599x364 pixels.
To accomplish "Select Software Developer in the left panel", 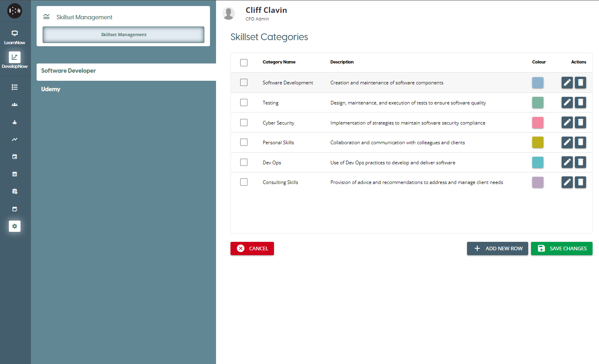I will pos(68,71).
